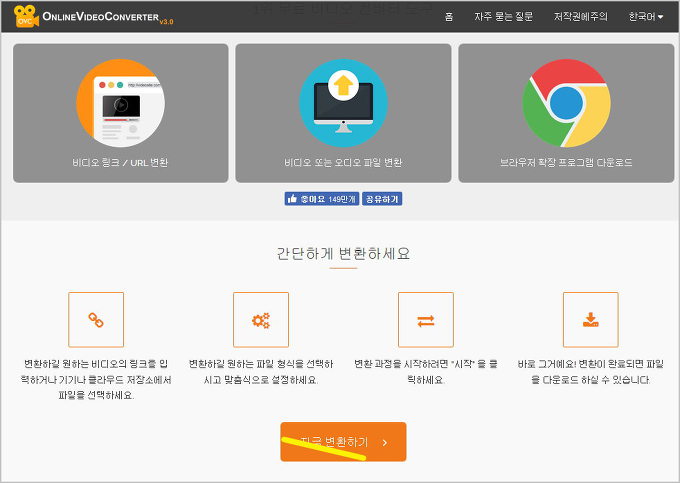Select 비디오 링크 / URL 변환 label
This screenshot has height=483, width=680.
(120, 162)
